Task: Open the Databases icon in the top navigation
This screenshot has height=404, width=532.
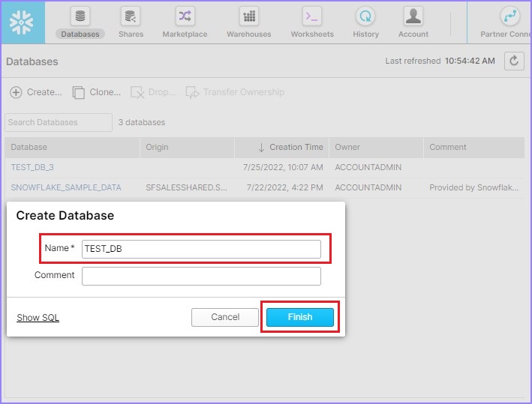Action: (x=80, y=16)
